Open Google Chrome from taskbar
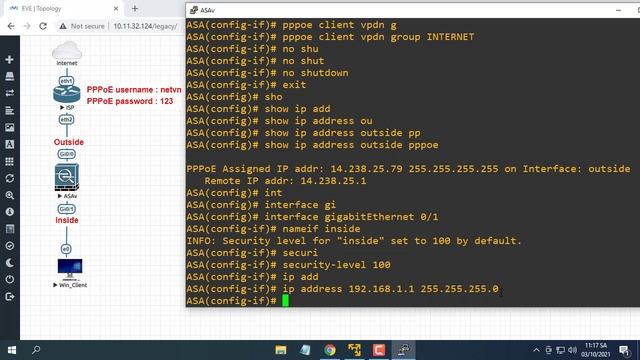 (330, 350)
